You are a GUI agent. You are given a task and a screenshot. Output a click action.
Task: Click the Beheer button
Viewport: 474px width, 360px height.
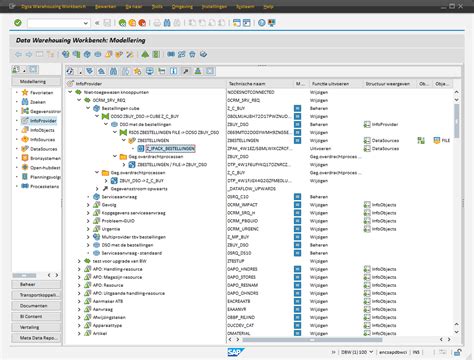point(36,284)
